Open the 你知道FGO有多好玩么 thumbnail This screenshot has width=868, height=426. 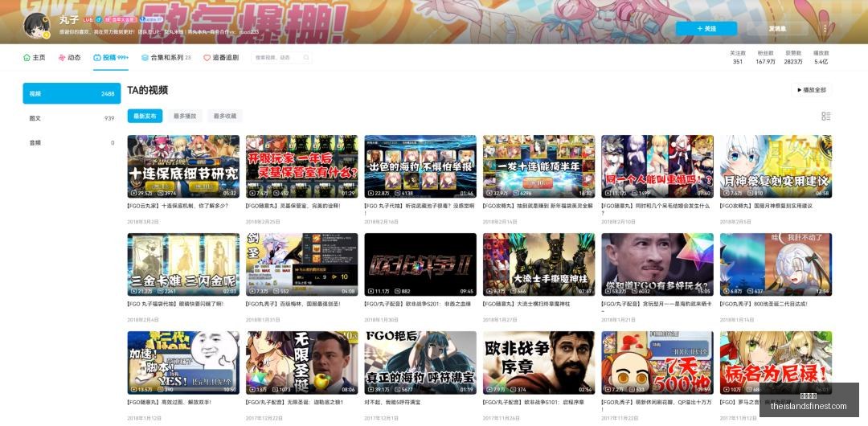point(657,264)
